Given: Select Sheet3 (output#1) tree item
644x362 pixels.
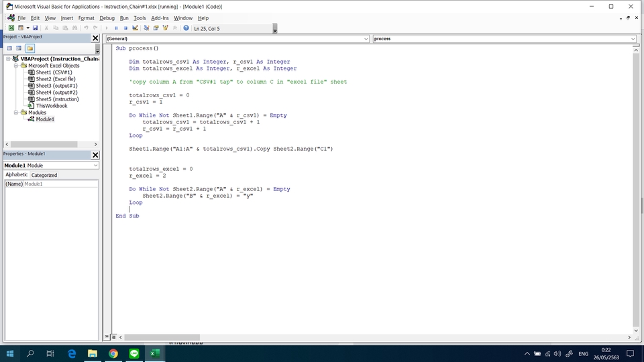Looking at the screenshot, I should tap(56, 86).
